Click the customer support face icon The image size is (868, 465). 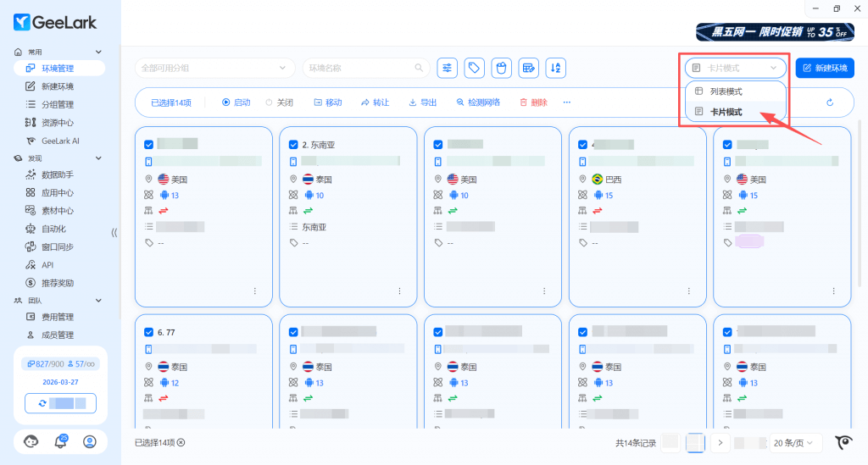(31, 441)
